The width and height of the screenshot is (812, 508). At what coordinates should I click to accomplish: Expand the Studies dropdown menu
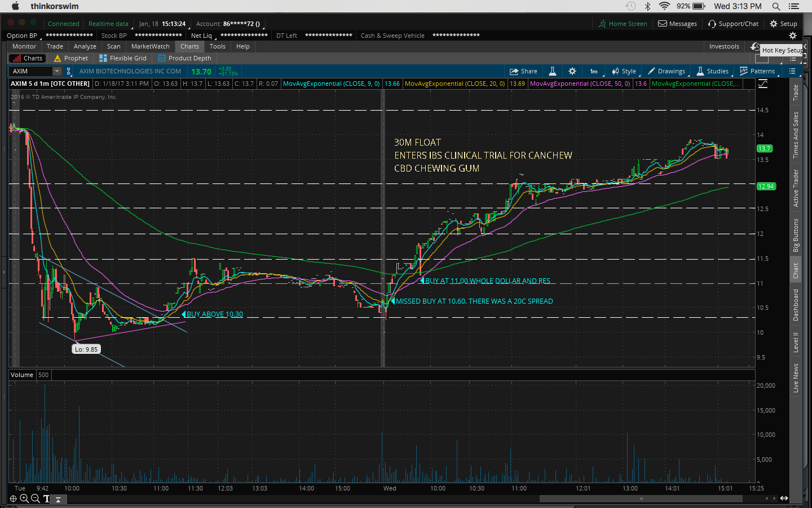click(713, 71)
